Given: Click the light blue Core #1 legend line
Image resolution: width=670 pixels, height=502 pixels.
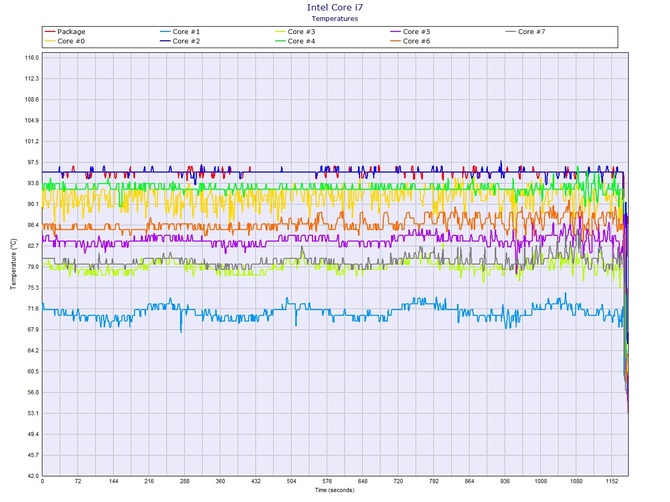Looking at the screenshot, I should click(165, 32).
